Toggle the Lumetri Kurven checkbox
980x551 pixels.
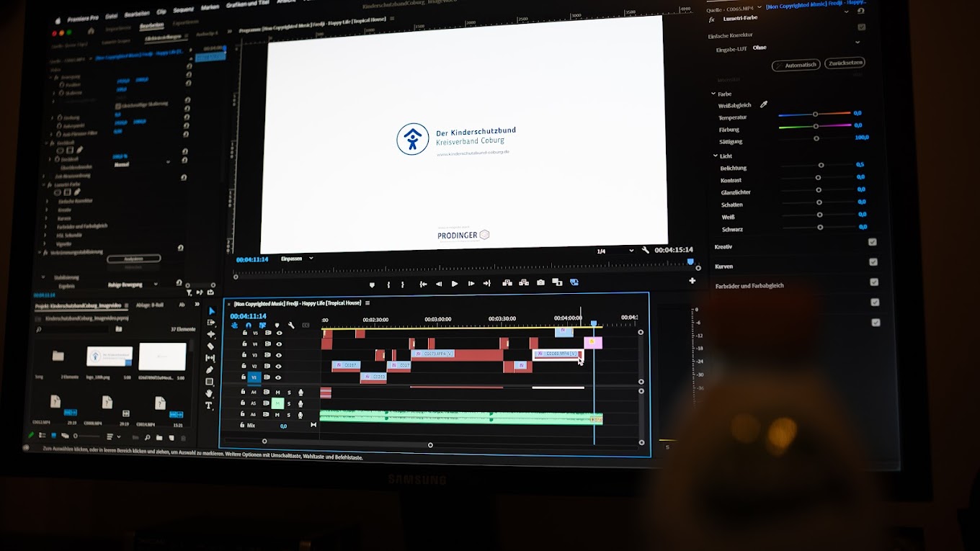pos(873,262)
